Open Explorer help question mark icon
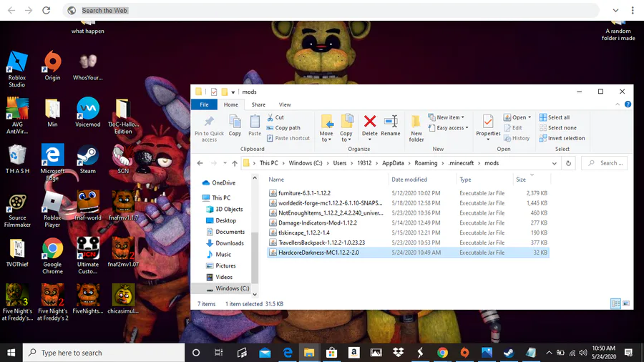This screenshot has height=362, width=644. coord(628,104)
